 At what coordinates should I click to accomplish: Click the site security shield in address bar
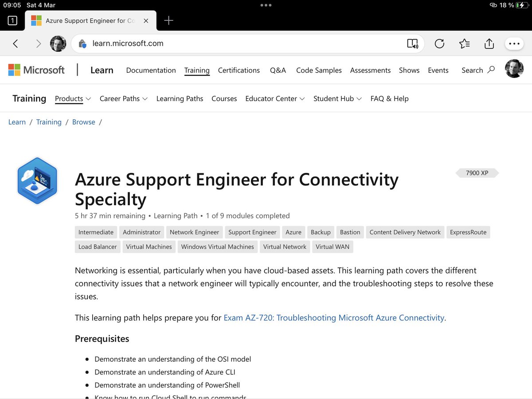[x=82, y=43]
